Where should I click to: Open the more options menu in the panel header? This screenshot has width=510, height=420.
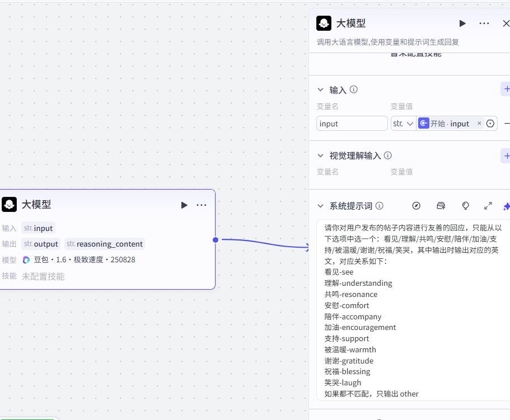pyautogui.click(x=484, y=23)
